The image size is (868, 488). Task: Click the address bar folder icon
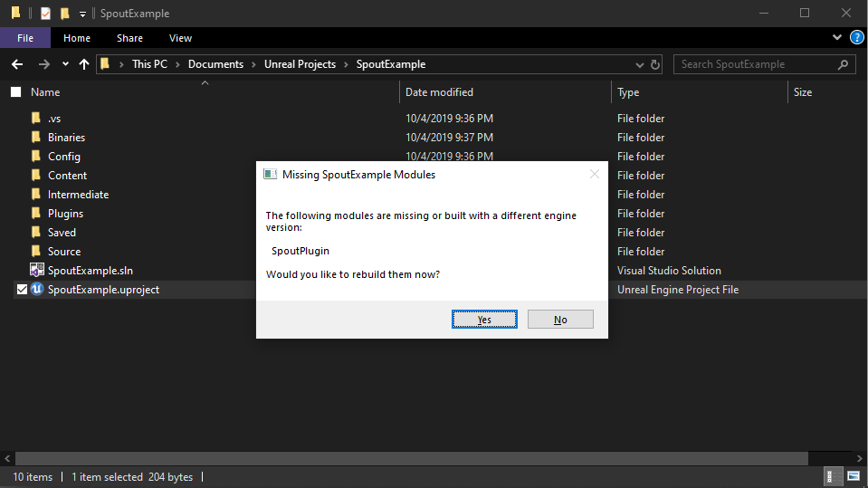[x=105, y=64]
